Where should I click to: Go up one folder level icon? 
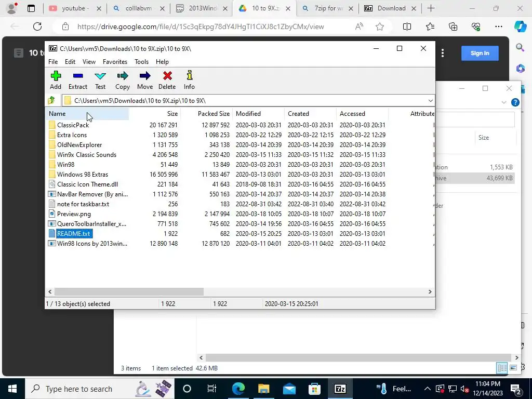point(51,100)
